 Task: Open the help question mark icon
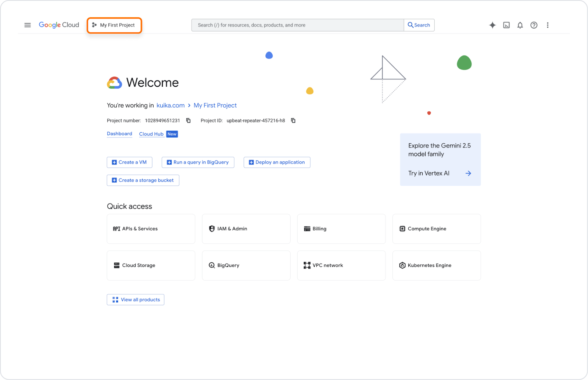pyautogui.click(x=534, y=25)
